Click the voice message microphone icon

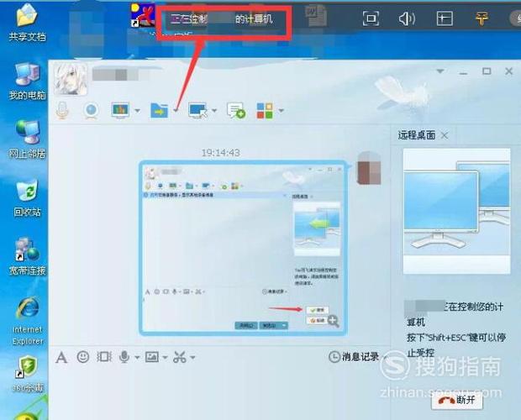tap(124, 357)
